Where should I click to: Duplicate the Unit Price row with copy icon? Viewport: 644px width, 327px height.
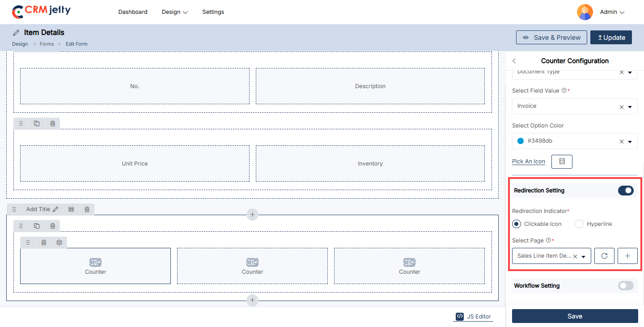click(x=37, y=123)
